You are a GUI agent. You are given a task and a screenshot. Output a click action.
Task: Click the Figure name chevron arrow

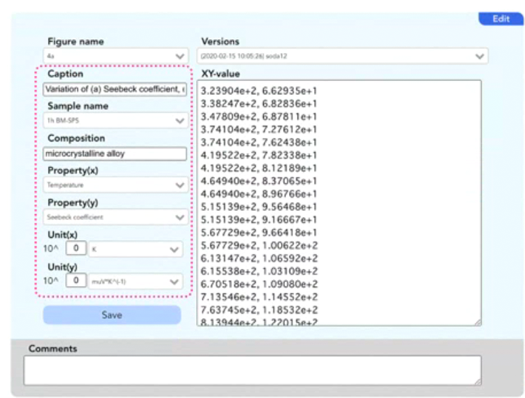click(x=180, y=56)
